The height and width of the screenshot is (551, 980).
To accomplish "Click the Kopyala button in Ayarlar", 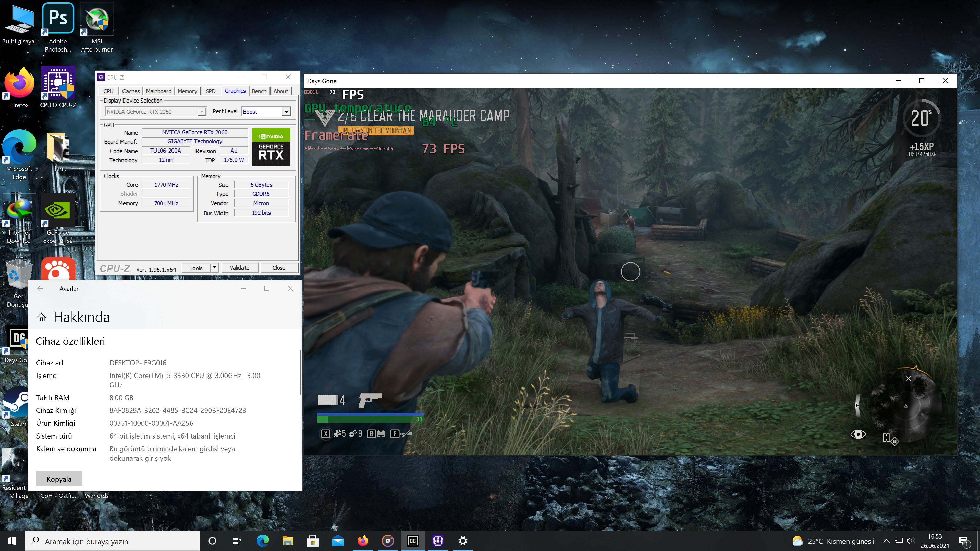I will point(59,479).
